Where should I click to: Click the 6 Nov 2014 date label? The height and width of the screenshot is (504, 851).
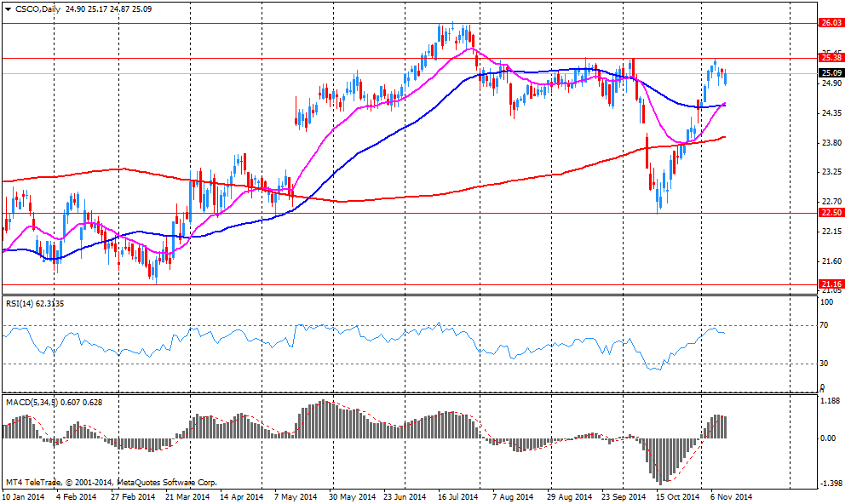click(731, 495)
